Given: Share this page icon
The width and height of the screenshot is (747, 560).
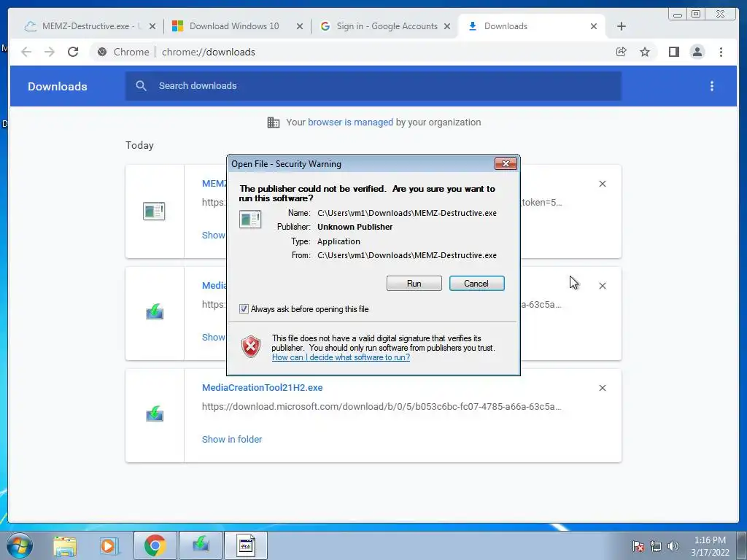Looking at the screenshot, I should click(x=622, y=52).
